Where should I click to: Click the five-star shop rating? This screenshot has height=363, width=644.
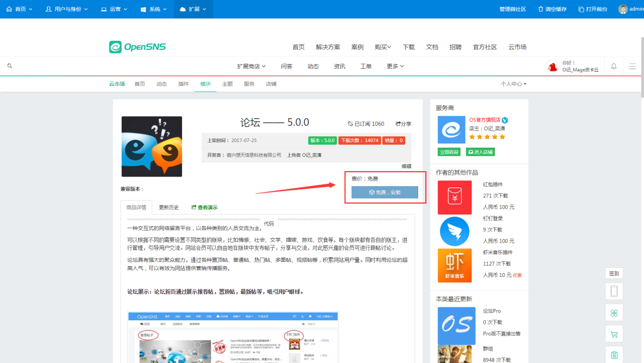click(487, 137)
